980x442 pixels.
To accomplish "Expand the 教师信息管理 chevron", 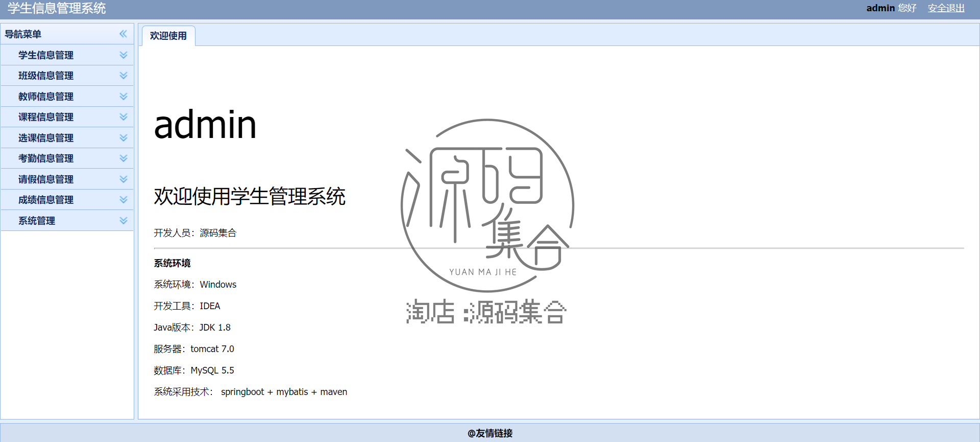I will tap(123, 96).
